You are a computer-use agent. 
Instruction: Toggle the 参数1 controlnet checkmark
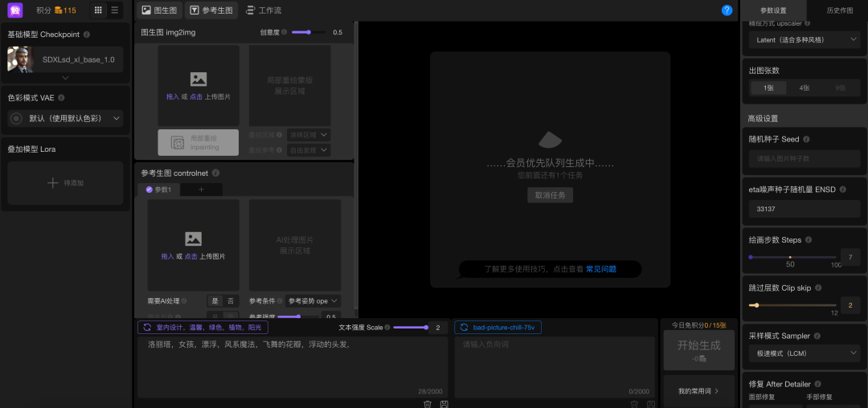pos(149,190)
